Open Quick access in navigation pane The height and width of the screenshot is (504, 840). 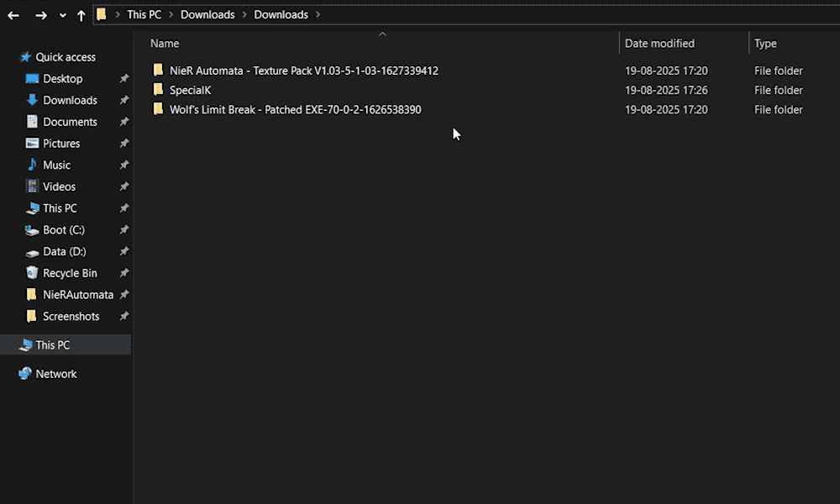tap(66, 57)
